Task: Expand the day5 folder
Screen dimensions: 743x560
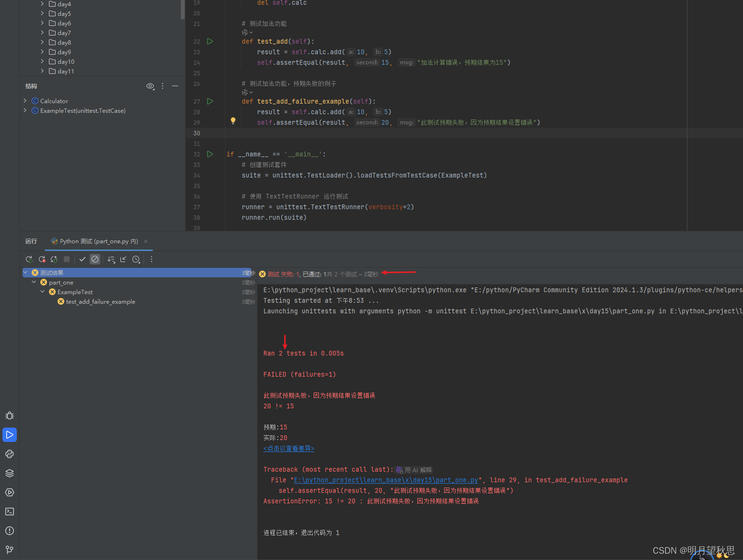Action: 42,13
